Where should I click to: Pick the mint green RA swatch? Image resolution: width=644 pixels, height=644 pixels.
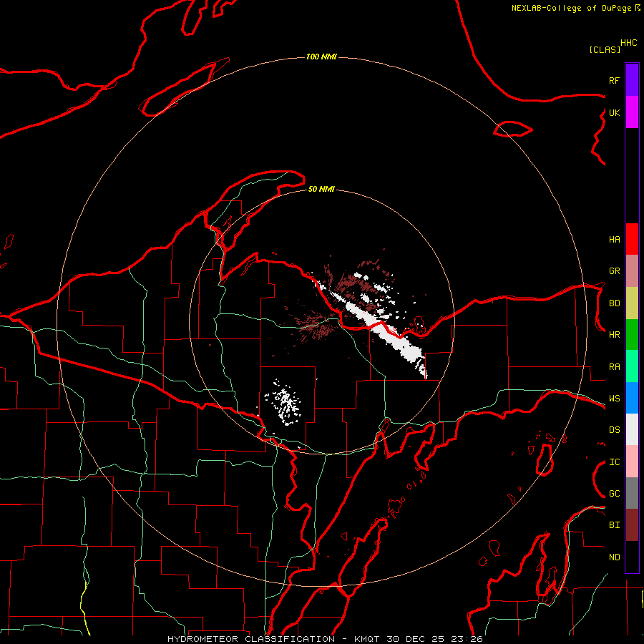pyautogui.click(x=632, y=366)
